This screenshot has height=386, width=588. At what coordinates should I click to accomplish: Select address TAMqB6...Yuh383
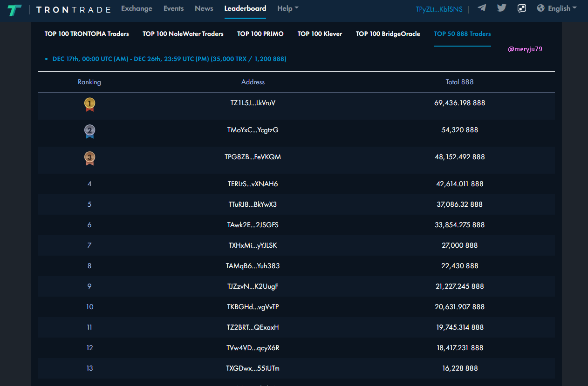[x=253, y=266]
